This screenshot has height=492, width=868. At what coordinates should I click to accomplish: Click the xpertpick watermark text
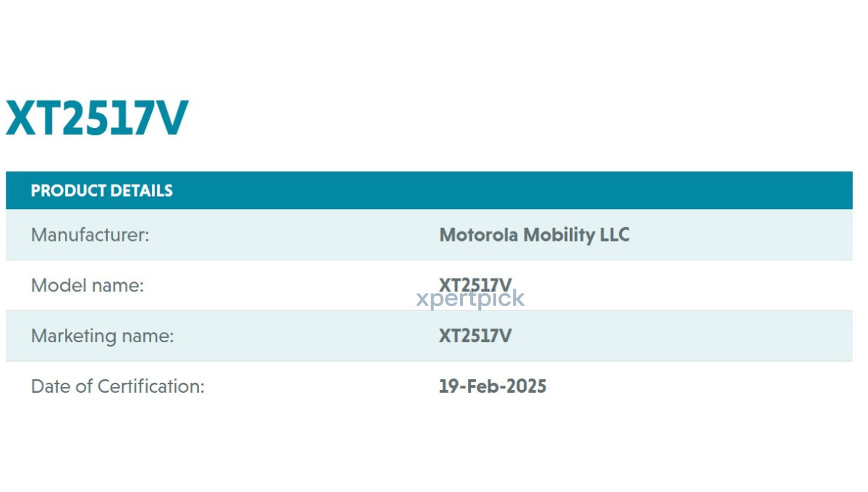470,299
